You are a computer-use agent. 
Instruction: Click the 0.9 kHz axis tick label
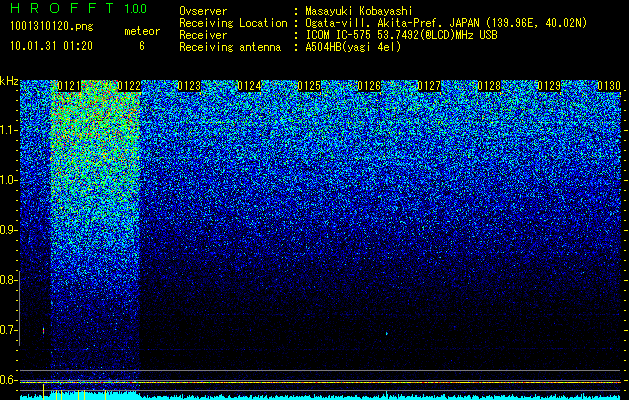(9, 230)
